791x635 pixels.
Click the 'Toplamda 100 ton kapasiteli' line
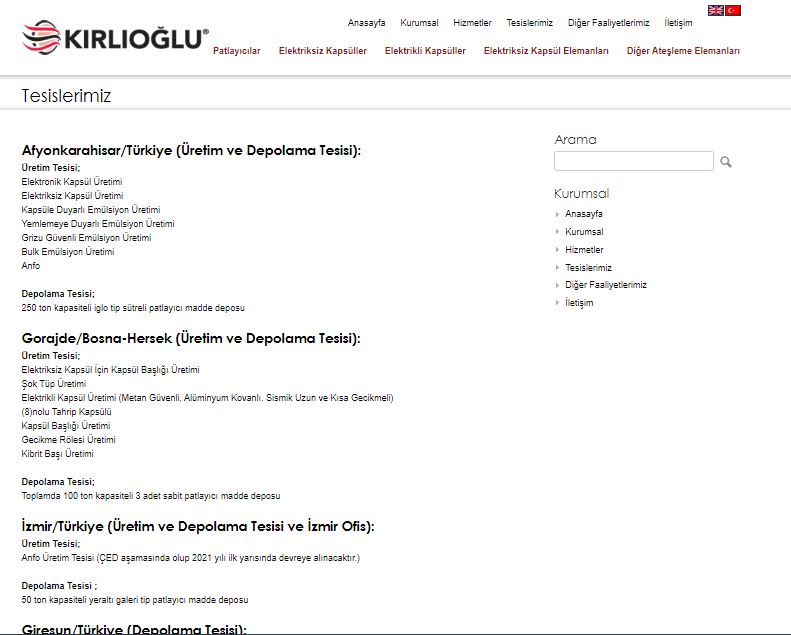(x=151, y=496)
